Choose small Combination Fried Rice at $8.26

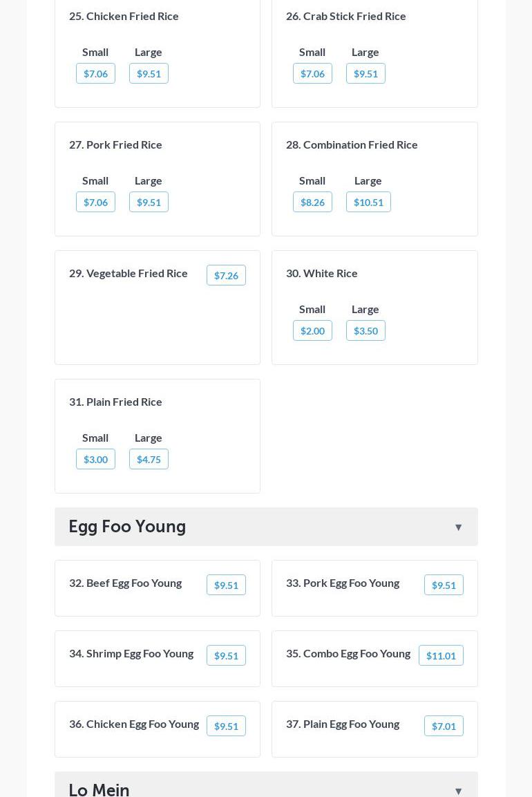click(312, 203)
